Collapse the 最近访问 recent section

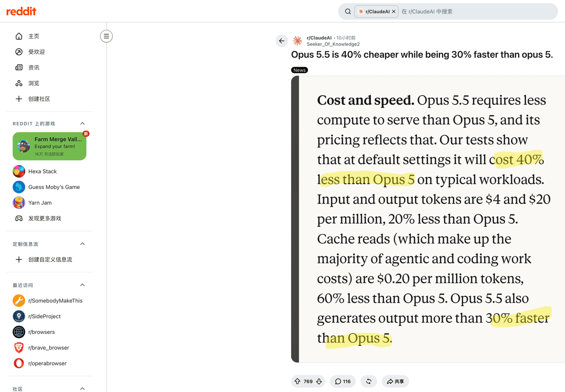(82, 285)
